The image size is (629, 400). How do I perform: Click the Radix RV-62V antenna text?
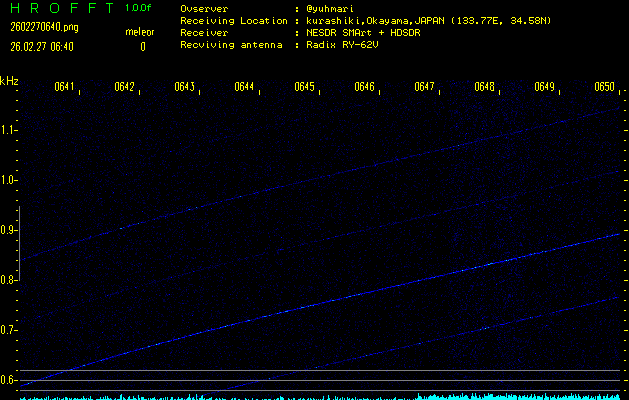[350, 46]
